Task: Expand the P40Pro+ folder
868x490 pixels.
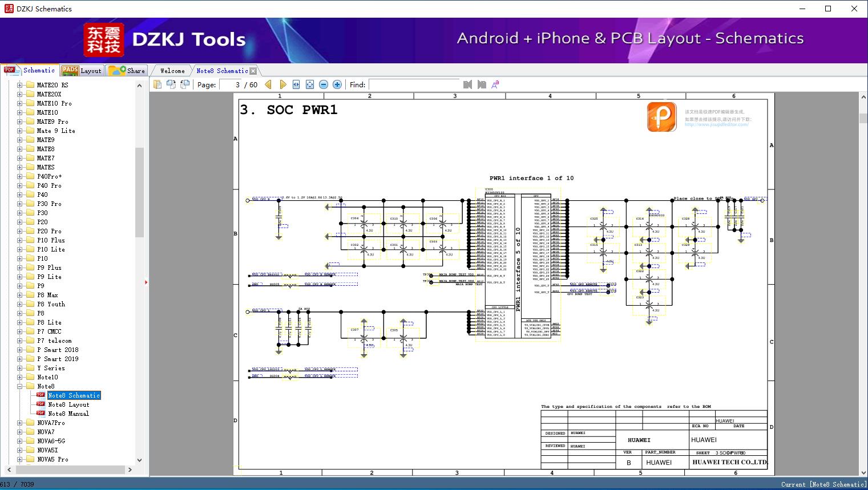Action: (20, 176)
